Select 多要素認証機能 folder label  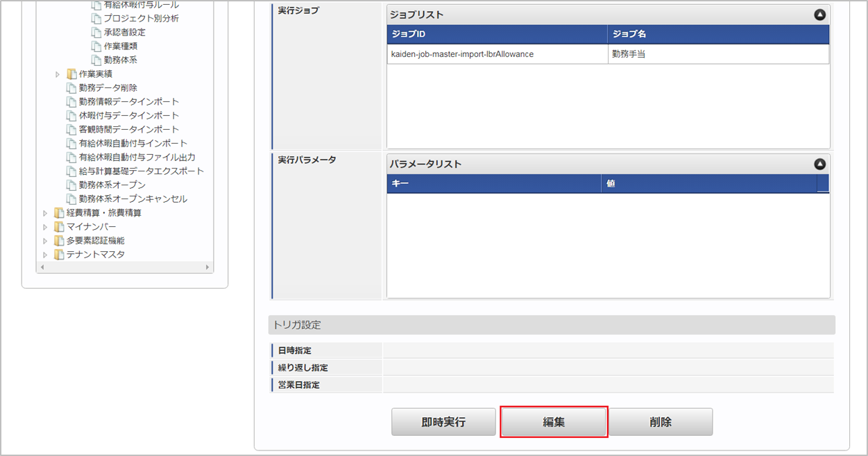point(96,241)
